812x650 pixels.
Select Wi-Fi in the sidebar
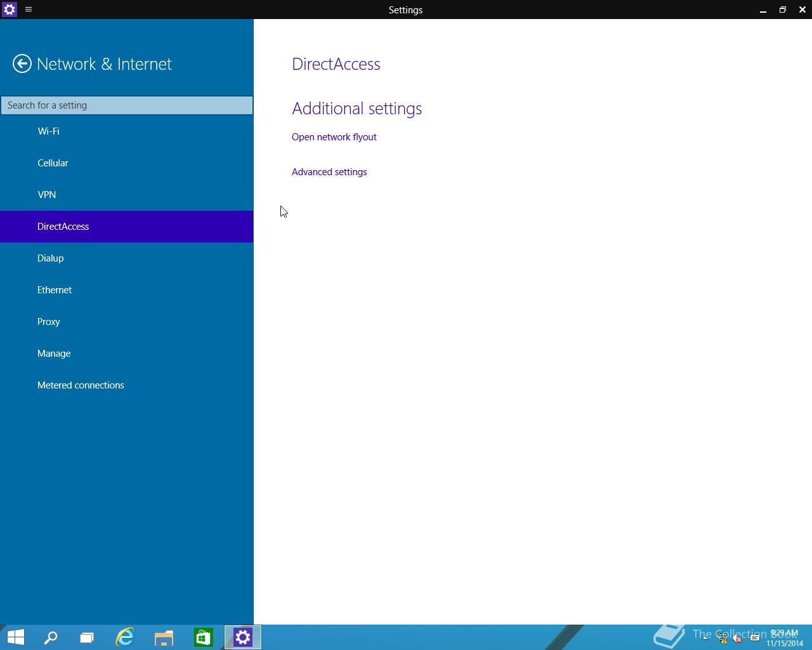pos(127,131)
